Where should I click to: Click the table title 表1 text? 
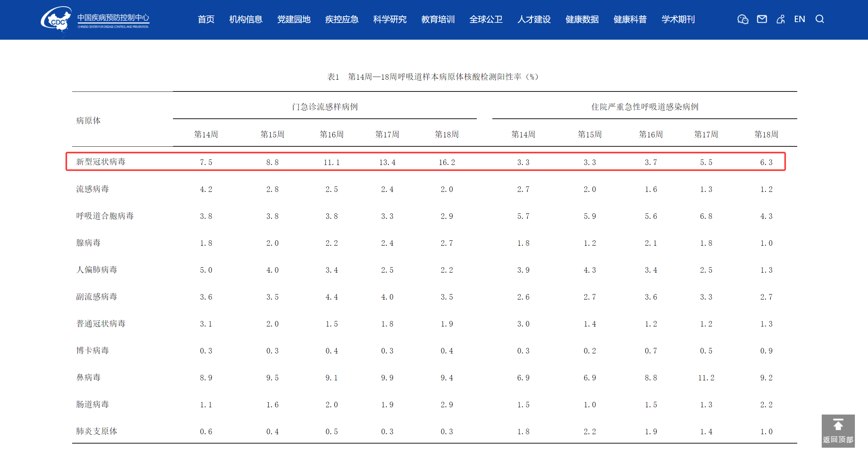click(x=433, y=77)
